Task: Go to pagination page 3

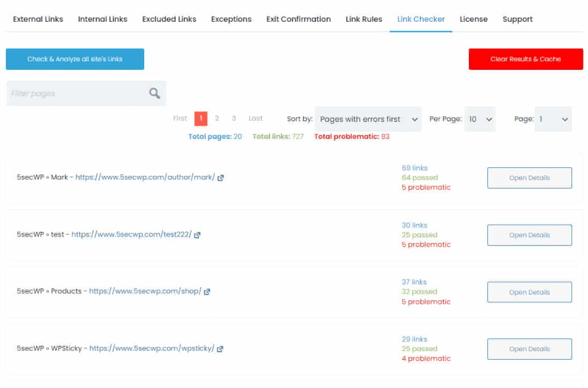Action: [x=234, y=118]
